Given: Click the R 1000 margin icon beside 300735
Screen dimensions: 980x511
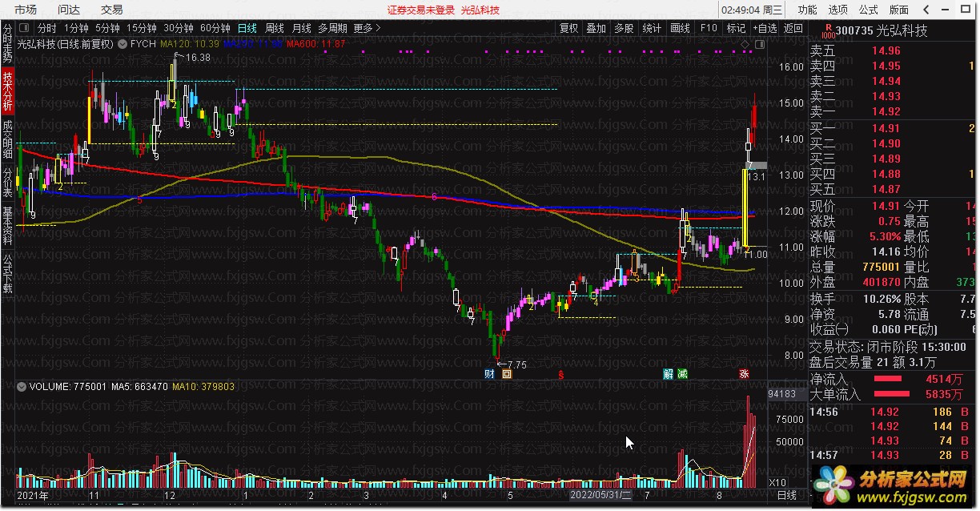Looking at the screenshot, I should click(827, 31).
